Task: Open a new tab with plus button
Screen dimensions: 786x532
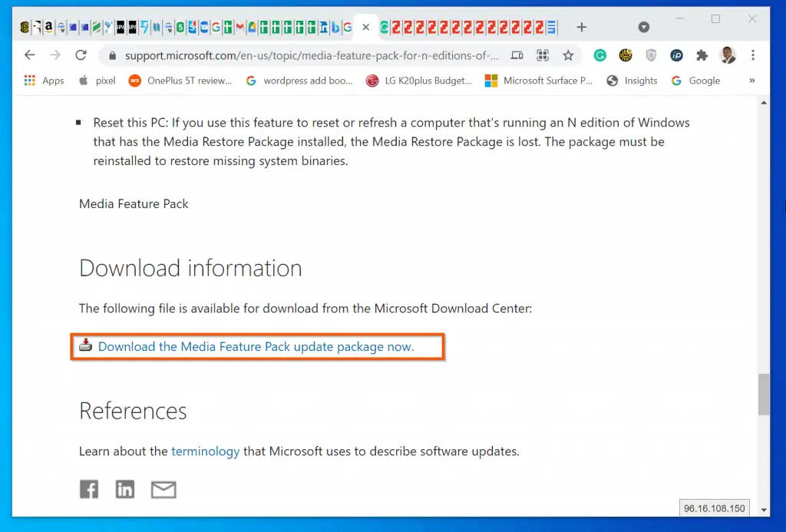Action: click(x=582, y=27)
